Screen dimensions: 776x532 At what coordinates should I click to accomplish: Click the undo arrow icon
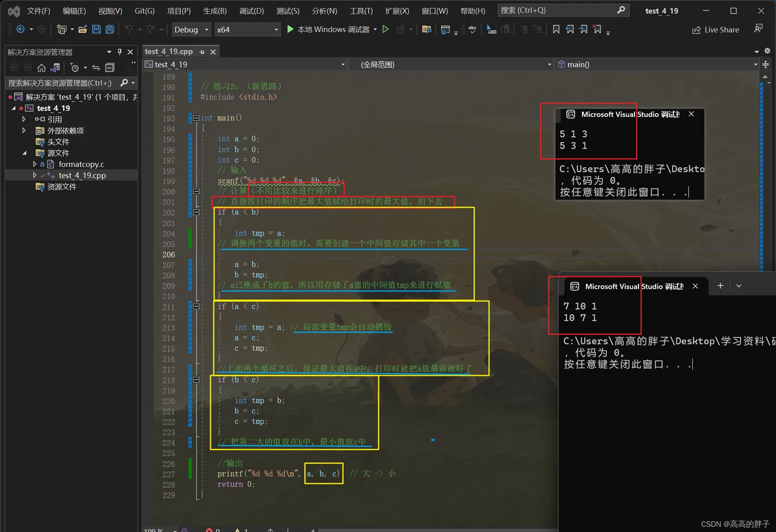129,29
